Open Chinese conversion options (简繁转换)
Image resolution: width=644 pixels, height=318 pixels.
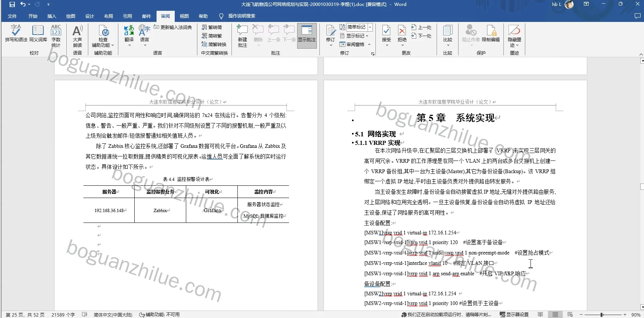214,44
